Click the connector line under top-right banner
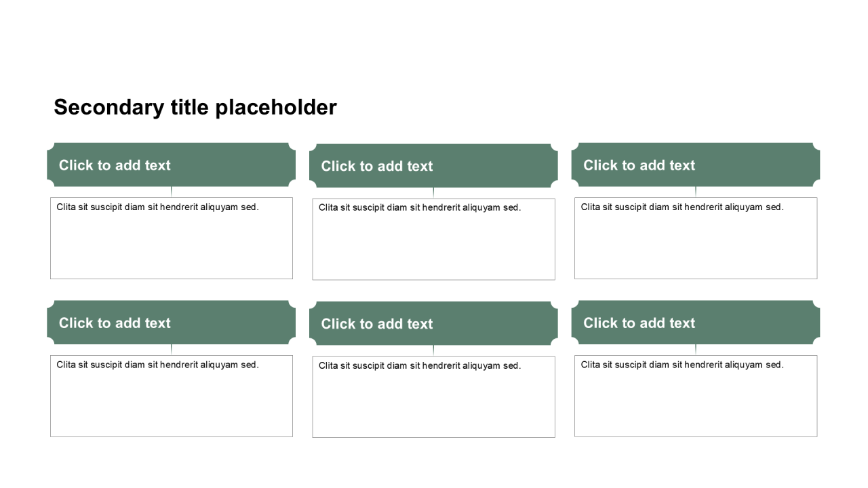Screen dimensions: 868x488 click(696, 192)
